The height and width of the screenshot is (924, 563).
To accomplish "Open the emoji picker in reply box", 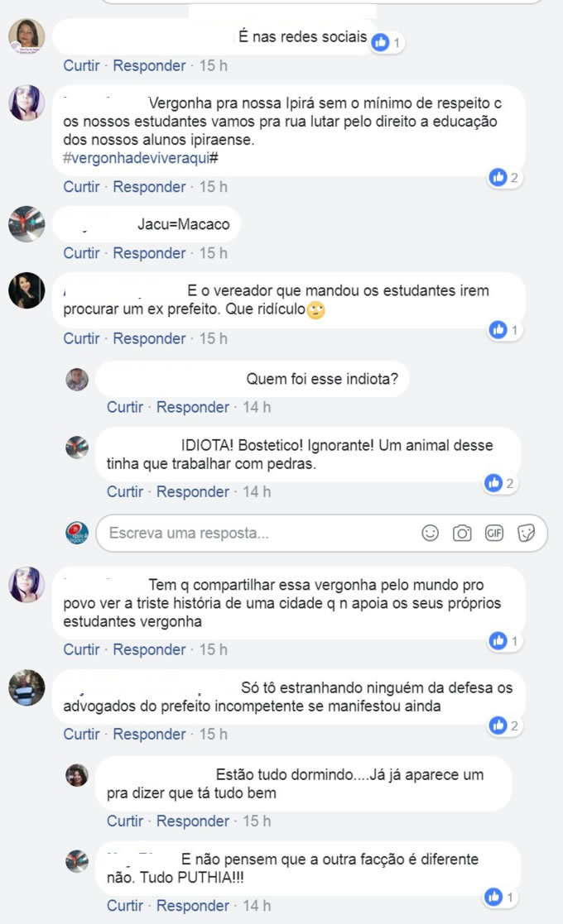I will pos(431,533).
